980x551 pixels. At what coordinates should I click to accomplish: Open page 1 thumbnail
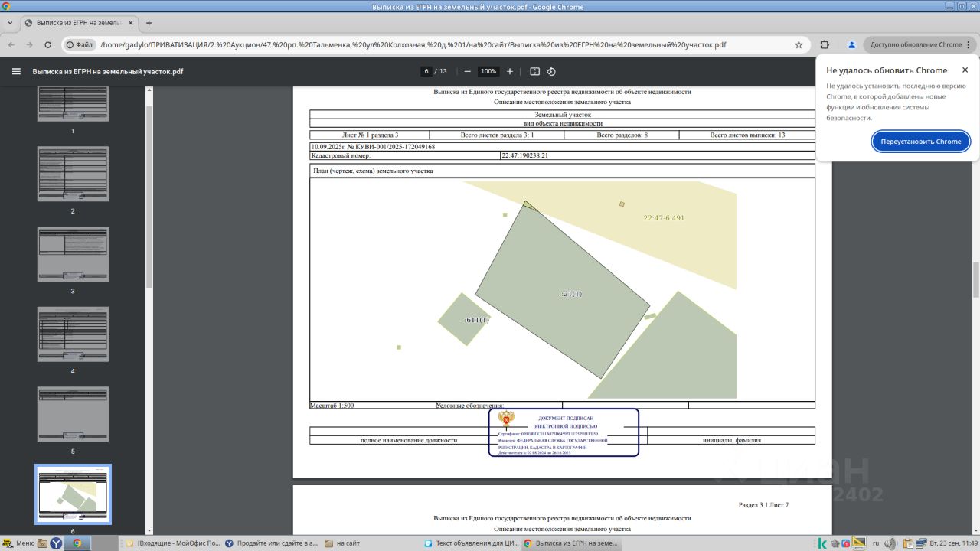[x=73, y=103]
